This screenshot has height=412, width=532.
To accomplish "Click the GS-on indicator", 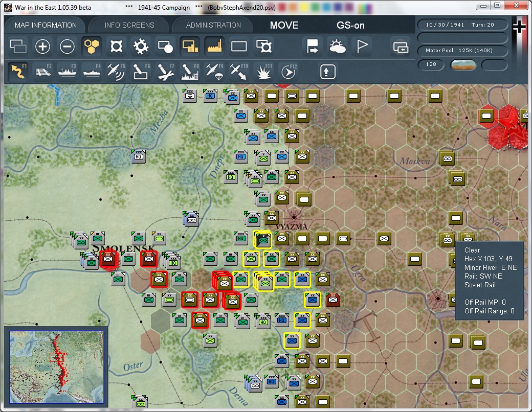I will coord(350,25).
